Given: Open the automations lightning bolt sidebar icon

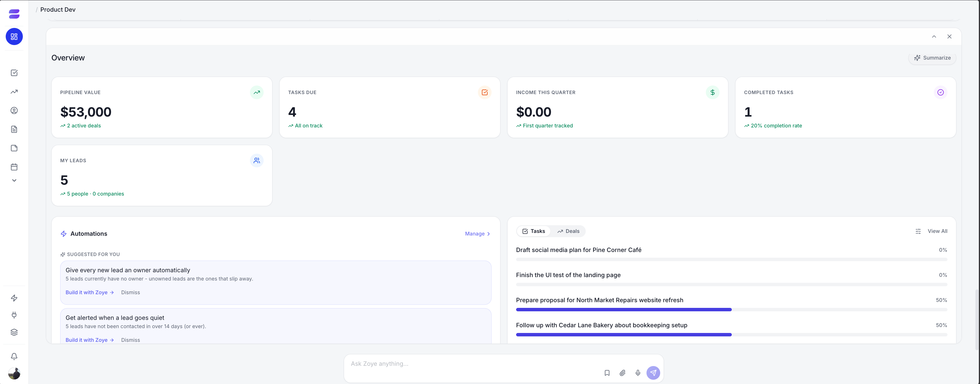Looking at the screenshot, I should click(14, 298).
